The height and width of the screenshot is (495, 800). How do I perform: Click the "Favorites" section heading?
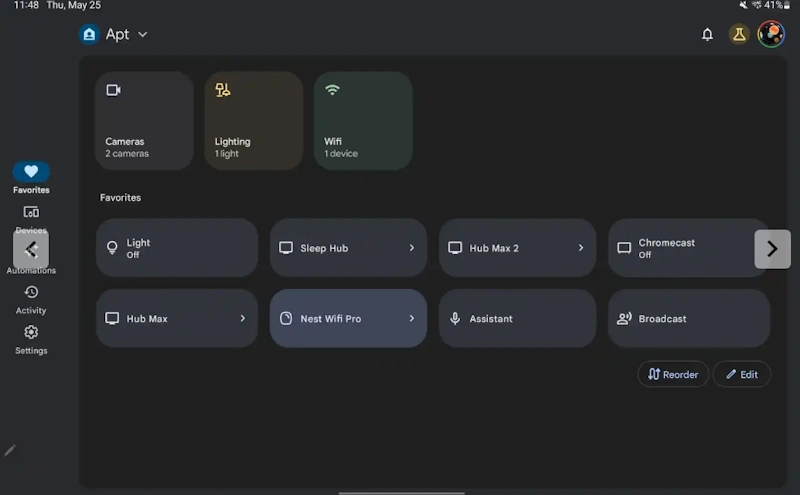[120, 197]
